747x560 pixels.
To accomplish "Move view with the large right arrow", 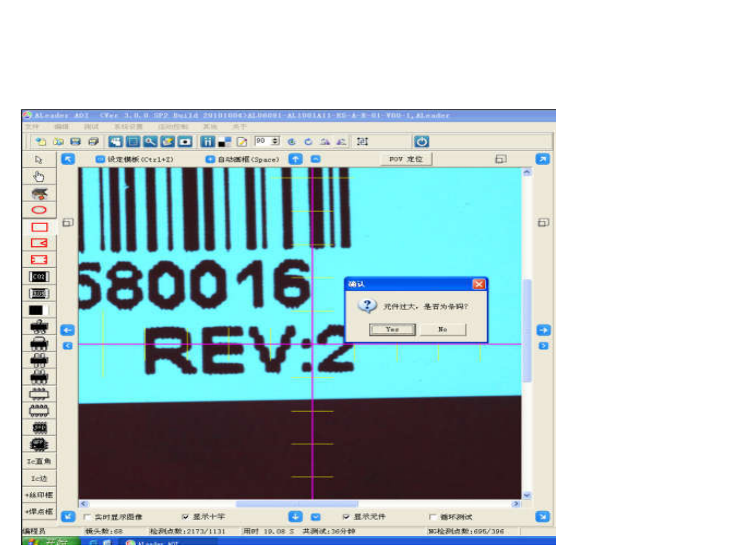I will coord(543,330).
